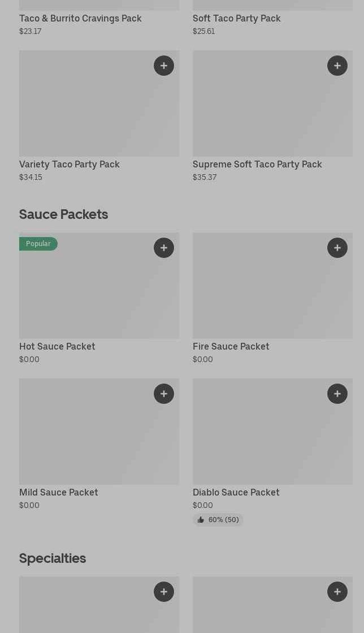
Task: Add Supreme Soft Taco Party Pack to cart
Action: 337,66
